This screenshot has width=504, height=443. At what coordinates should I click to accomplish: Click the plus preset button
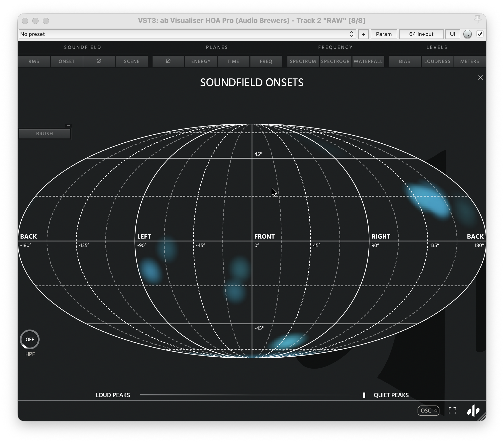point(363,34)
